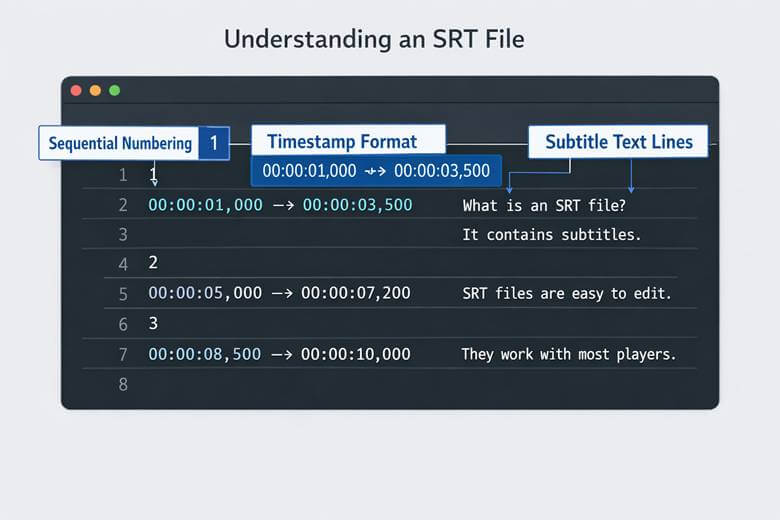Click the blue number 1 badge

213,143
